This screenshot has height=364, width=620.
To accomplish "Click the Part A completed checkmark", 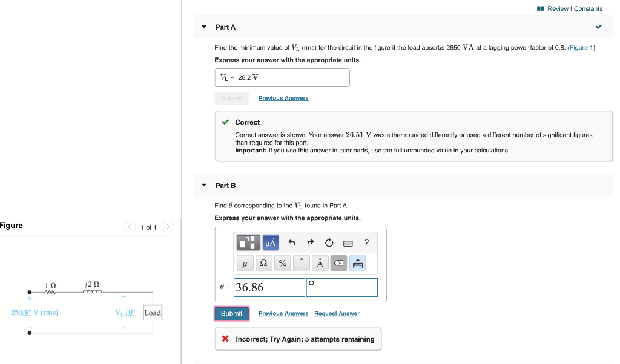I will pos(599,27).
